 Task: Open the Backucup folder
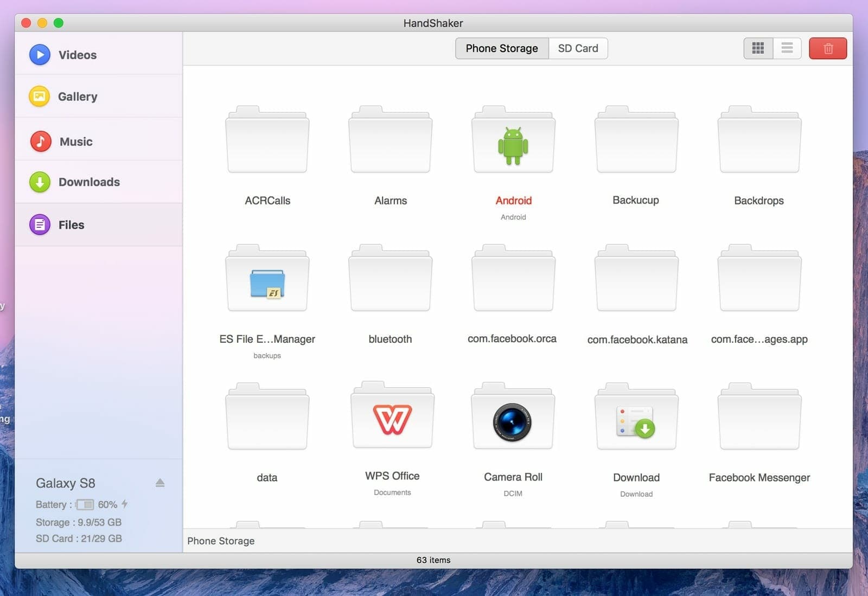(636, 140)
